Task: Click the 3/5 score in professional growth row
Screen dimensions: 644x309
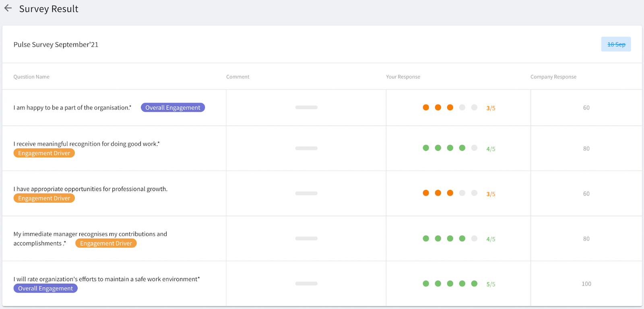Action: 491,194
